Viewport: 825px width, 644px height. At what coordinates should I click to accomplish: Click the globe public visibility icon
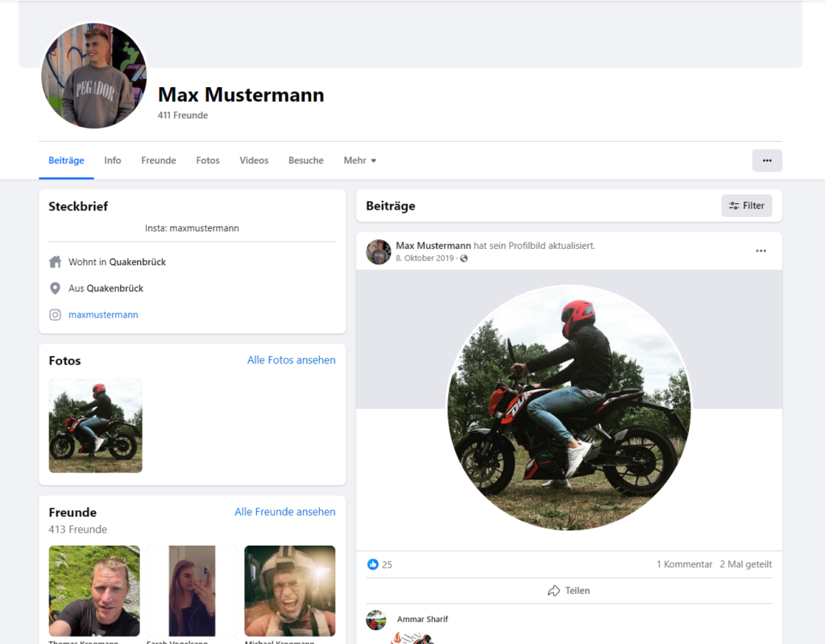463,259
